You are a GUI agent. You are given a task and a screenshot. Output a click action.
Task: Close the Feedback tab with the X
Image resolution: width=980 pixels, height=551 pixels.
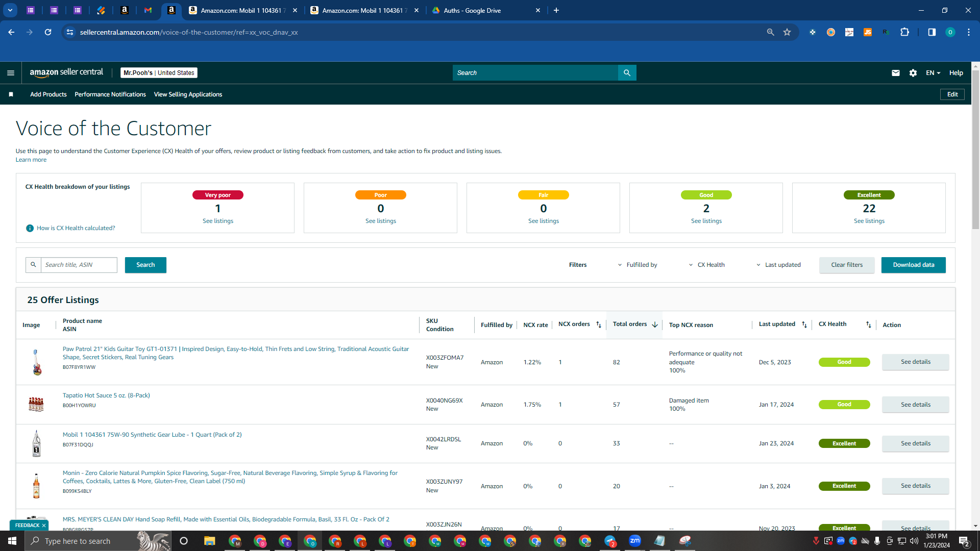pos(44,525)
